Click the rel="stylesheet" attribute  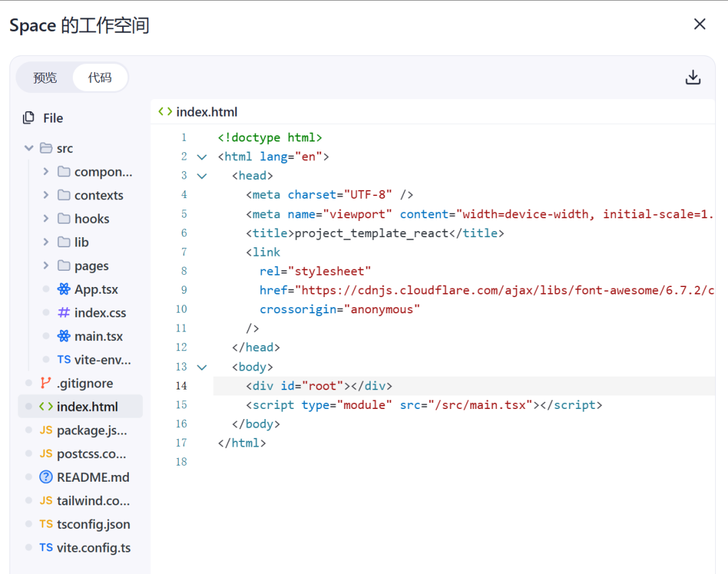pyautogui.click(x=315, y=271)
